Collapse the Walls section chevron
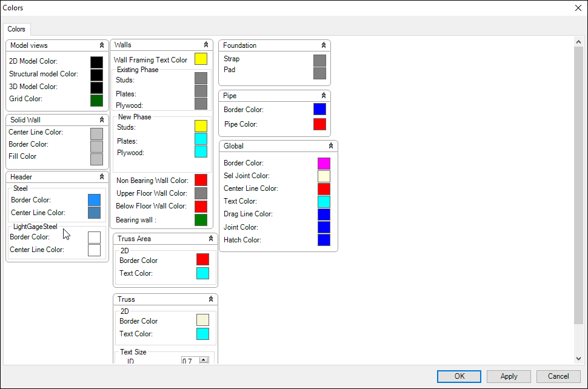588x389 pixels. 206,45
